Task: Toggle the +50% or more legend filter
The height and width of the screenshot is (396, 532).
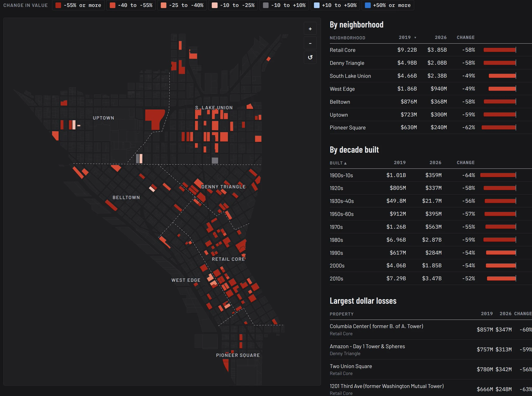Action: click(x=388, y=5)
